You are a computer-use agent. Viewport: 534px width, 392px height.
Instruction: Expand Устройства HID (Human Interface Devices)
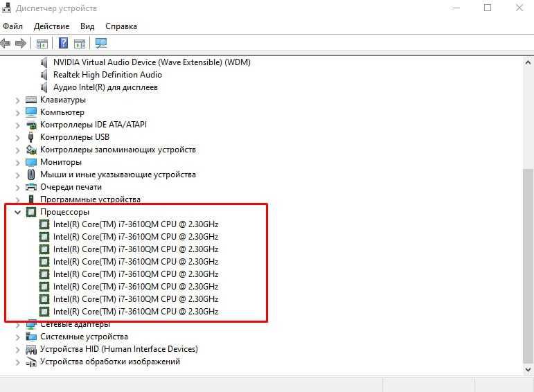18,350
